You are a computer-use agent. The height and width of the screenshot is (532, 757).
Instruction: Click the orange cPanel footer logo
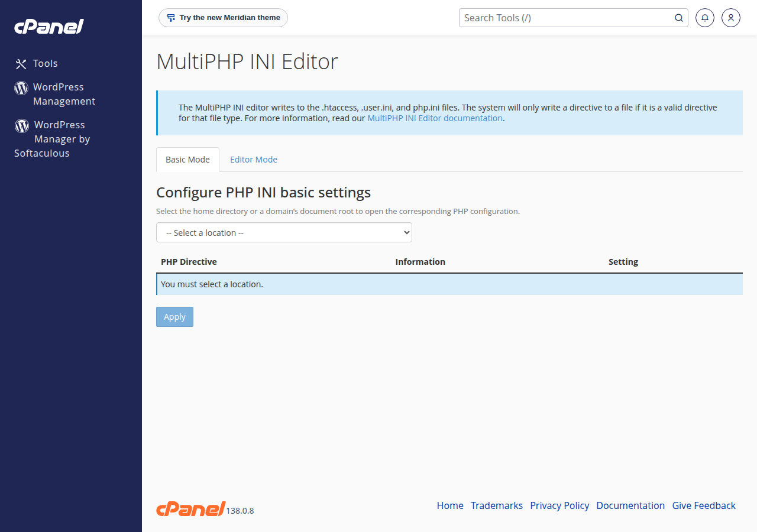[191, 508]
